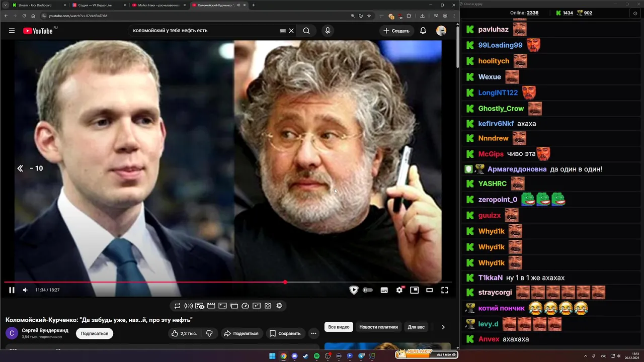644x362 pixels.
Task: Reload the page in browser
Action: point(24,16)
